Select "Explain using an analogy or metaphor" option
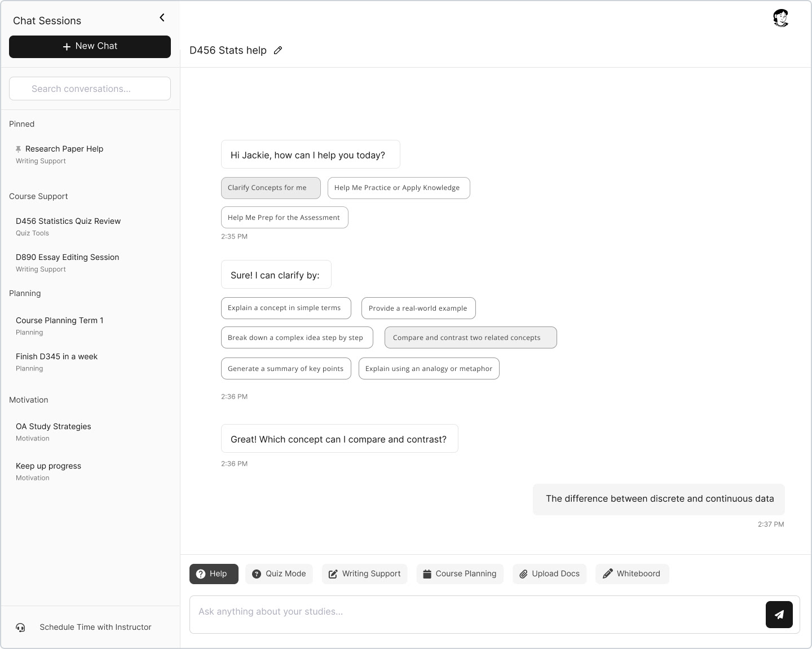This screenshot has height=649, width=812. pyautogui.click(x=429, y=369)
